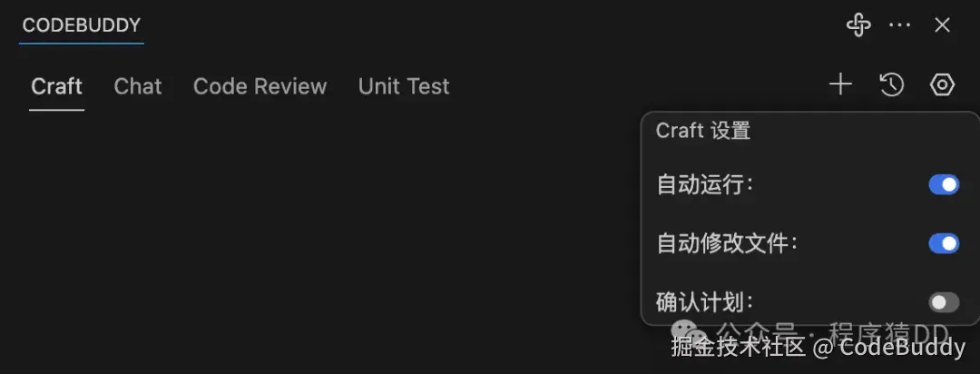The height and width of the screenshot is (374, 980).
Task: Click the 自动修改文件 setting label
Action: [x=727, y=243]
